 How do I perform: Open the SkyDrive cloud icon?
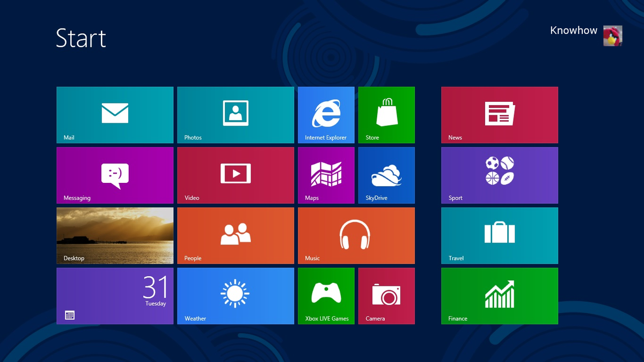click(387, 175)
